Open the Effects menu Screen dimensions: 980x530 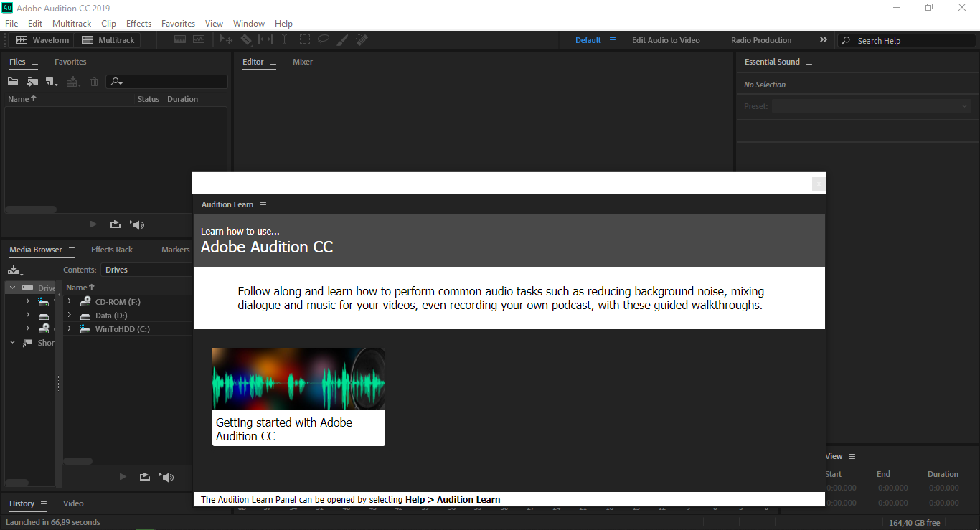coord(138,23)
